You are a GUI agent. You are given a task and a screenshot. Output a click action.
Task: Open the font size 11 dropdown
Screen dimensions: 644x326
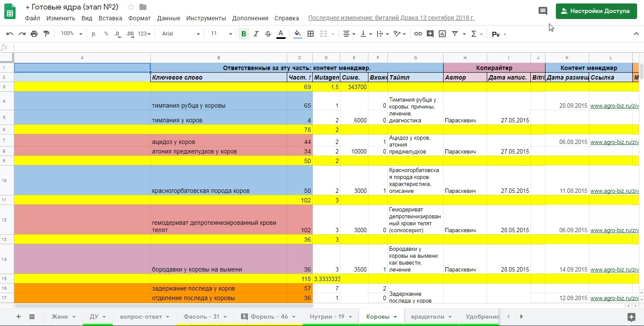pyautogui.click(x=221, y=34)
